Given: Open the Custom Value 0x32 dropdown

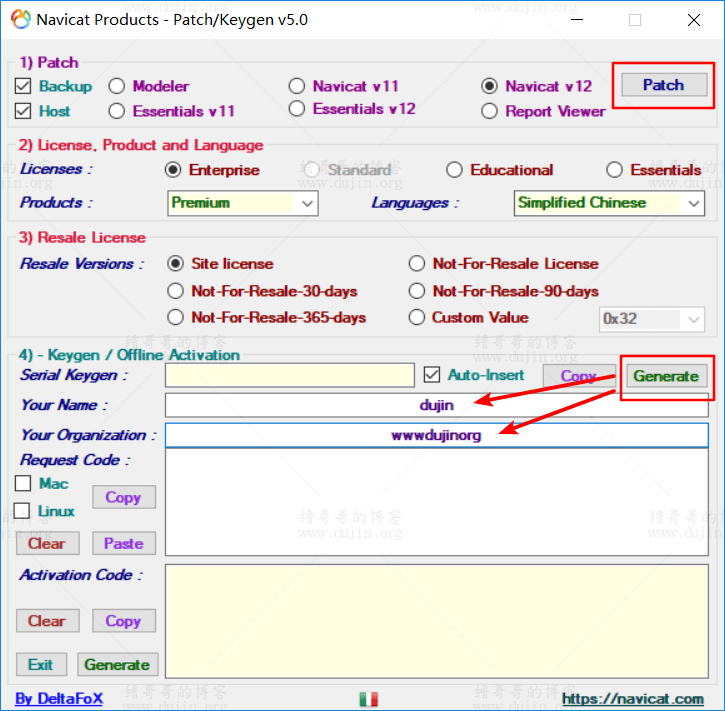Looking at the screenshot, I should click(652, 319).
